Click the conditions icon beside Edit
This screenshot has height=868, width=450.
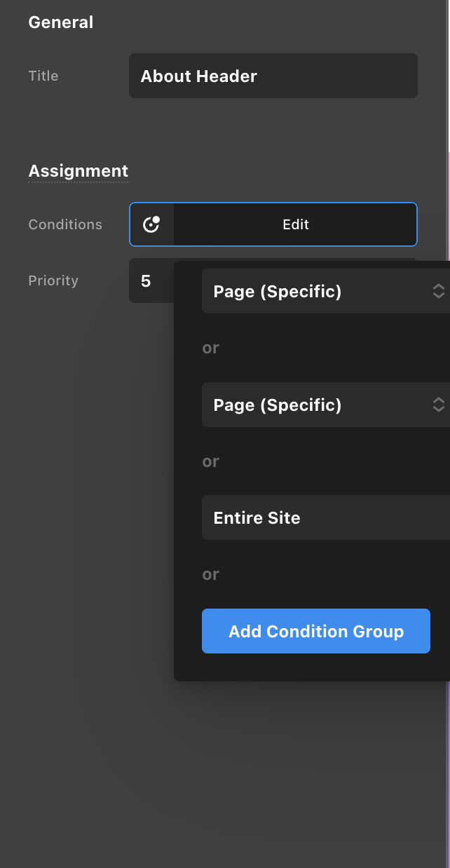pyautogui.click(x=151, y=224)
